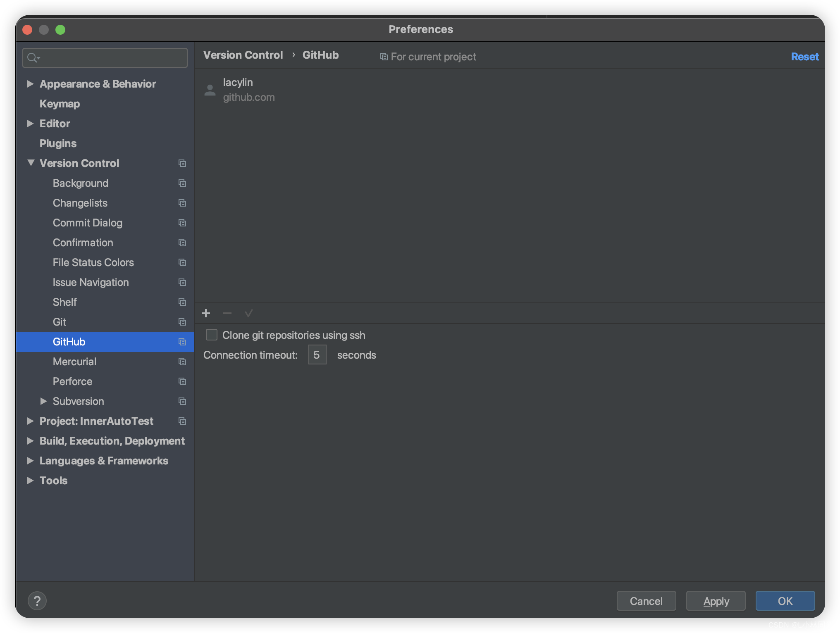Click project-level icon next to Shelf
The height and width of the screenshot is (633, 840).
point(182,302)
